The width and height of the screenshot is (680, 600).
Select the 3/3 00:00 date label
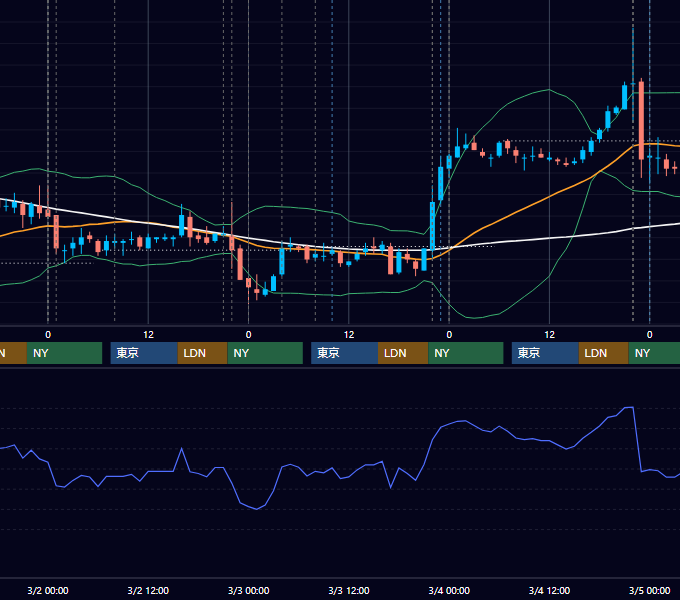pos(248,590)
